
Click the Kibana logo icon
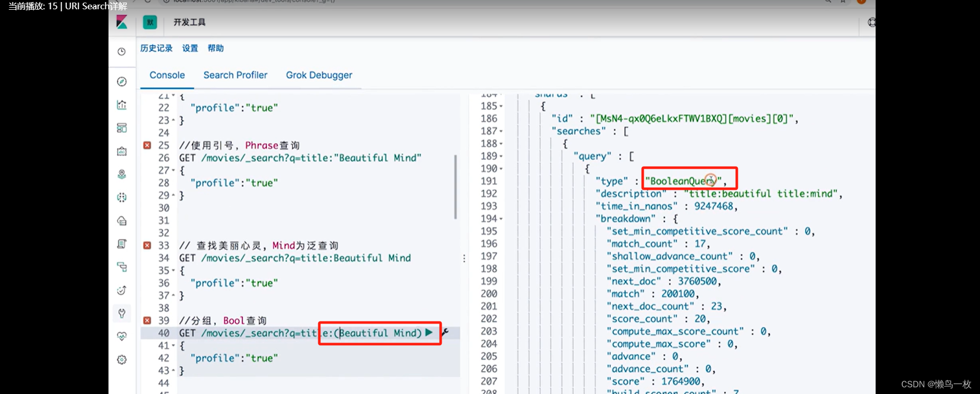(122, 22)
